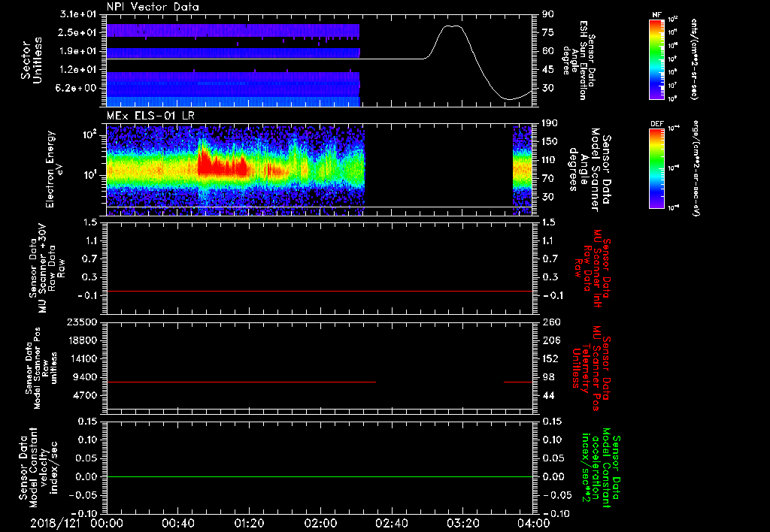Screen dimensions: 770x532
Task: Click the "152" telemetry tick label
Action: (x=550, y=358)
